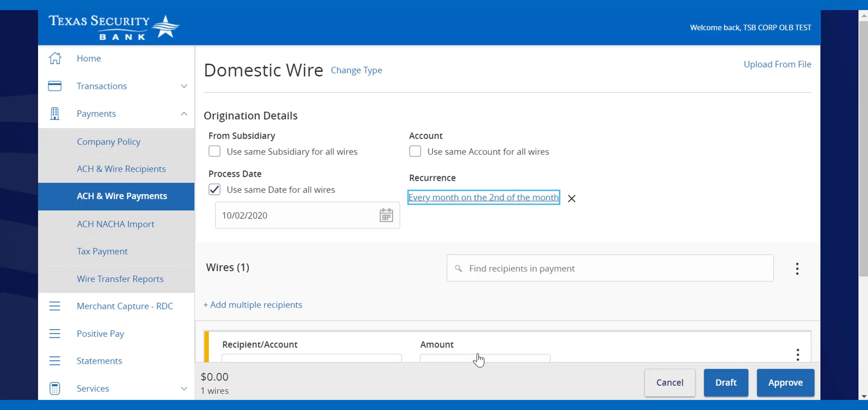Open the Home page
This screenshot has width=868, height=410.
[89, 58]
